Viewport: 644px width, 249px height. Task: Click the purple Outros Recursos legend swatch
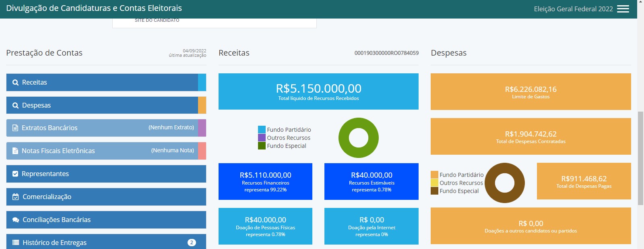[262, 138]
